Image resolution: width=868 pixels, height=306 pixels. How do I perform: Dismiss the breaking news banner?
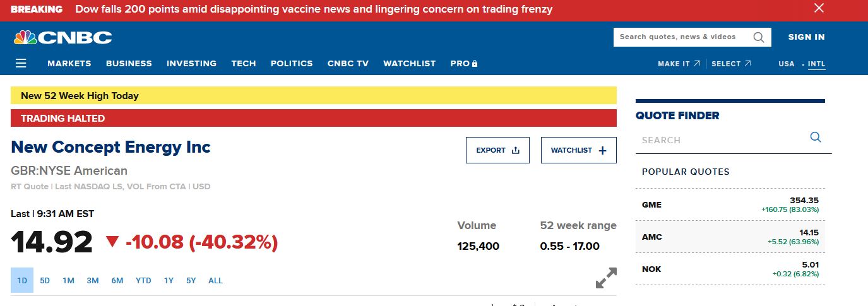coord(819,8)
